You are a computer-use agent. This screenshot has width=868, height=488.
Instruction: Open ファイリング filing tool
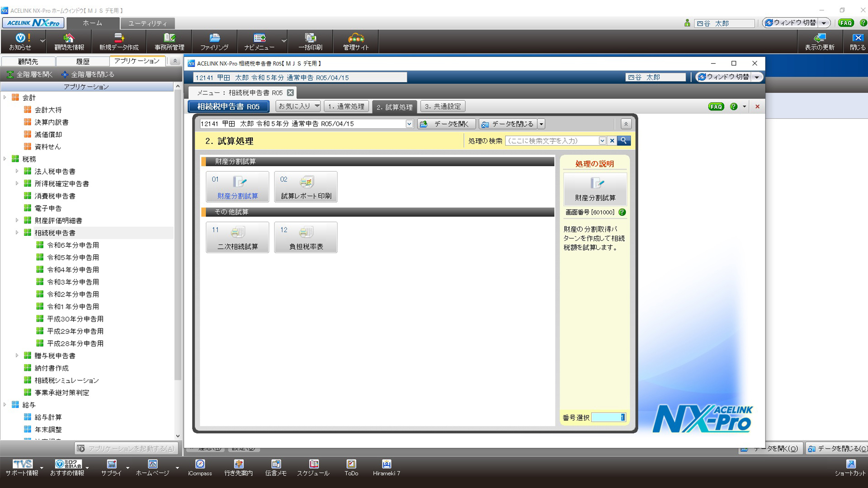coord(214,42)
